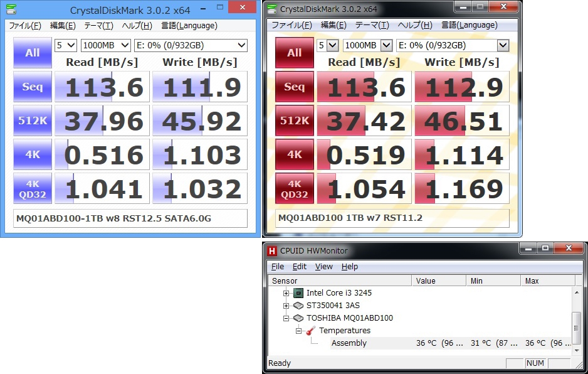The image size is (588, 374).
Task: Click the CrystalDiskMark app icon in the red window's title bar
Action: [x=272, y=9]
